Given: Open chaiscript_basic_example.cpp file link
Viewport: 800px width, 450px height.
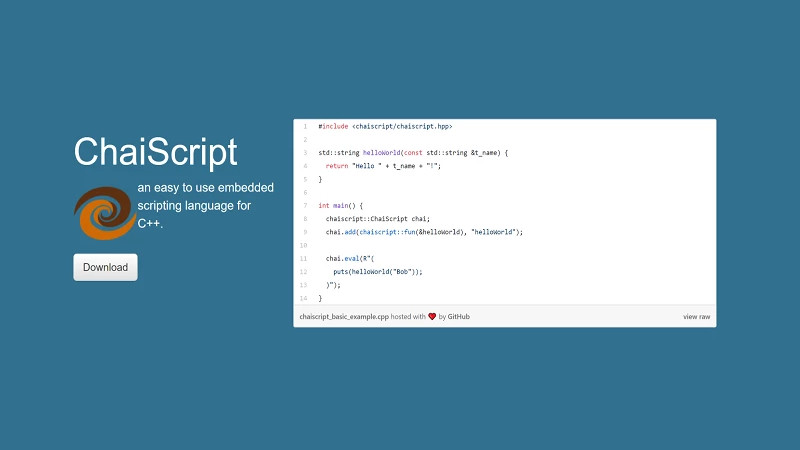Looking at the screenshot, I should point(343,317).
